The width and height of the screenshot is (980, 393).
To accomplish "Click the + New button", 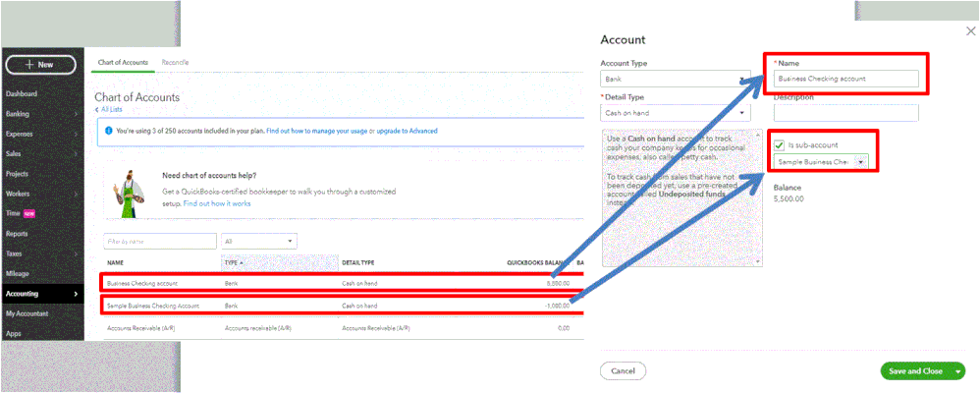I will [40, 65].
